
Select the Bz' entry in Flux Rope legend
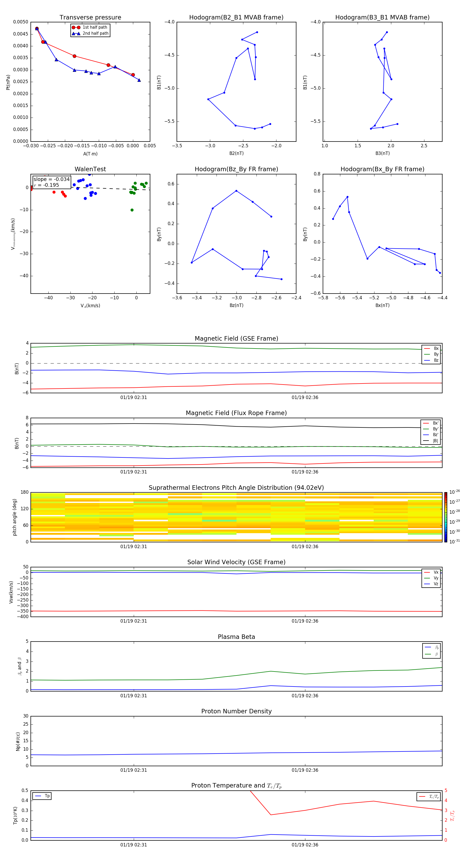pyautogui.click(x=431, y=435)
